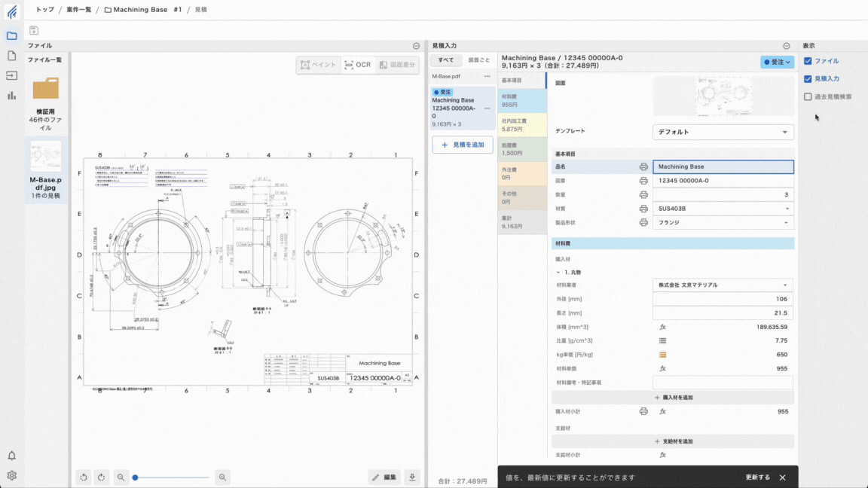
Task: Click the save icon in top toolbar
Action: pyautogui.click(x=33, y=30)
